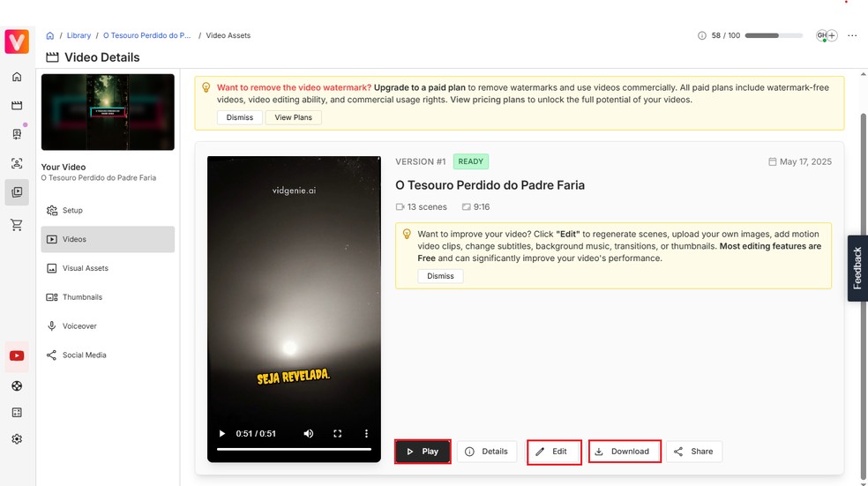The image size is (868, 486).
Task: Click the Share button
Action: click(693, 452)
